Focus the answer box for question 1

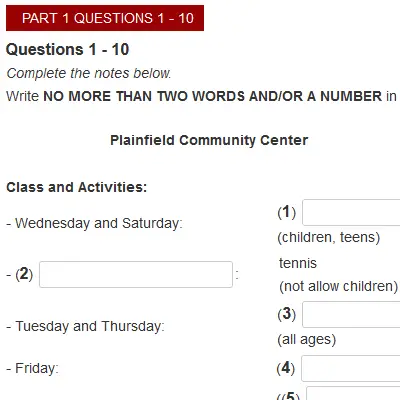point(351,213)
